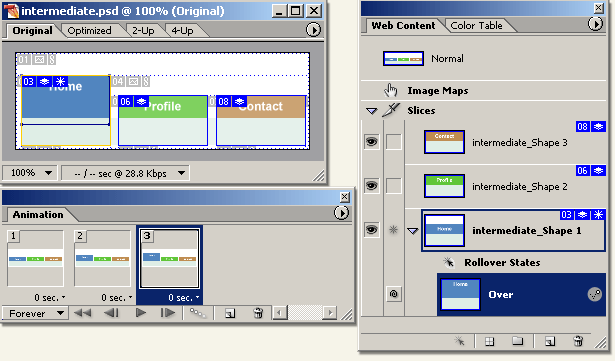Select animation frame 2 thumbnail

(102, 258)
